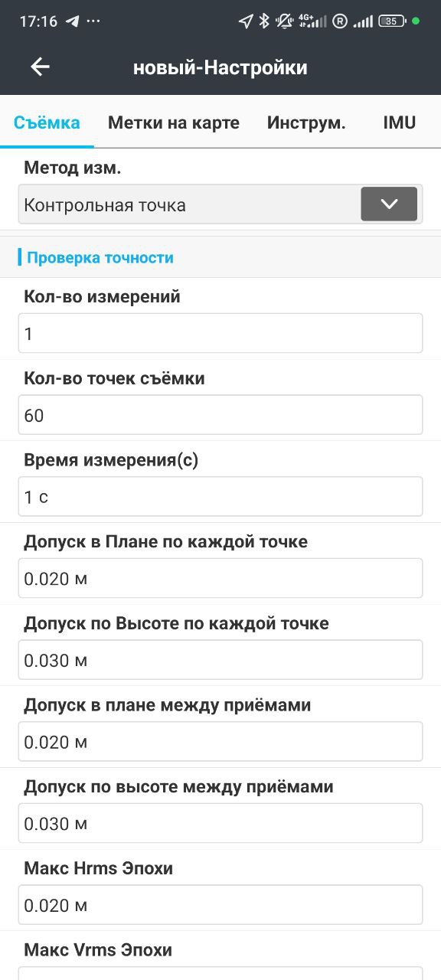Tap the battery indicator icon
The width and height of the screenshot is (441, 980).
coord(392,21)
